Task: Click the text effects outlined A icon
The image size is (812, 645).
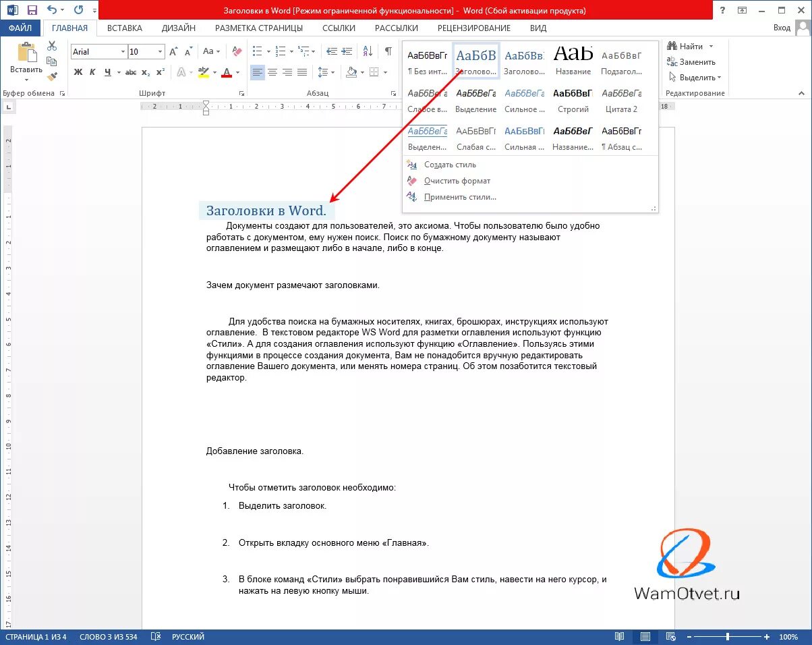Action: (x=181, y=72)
